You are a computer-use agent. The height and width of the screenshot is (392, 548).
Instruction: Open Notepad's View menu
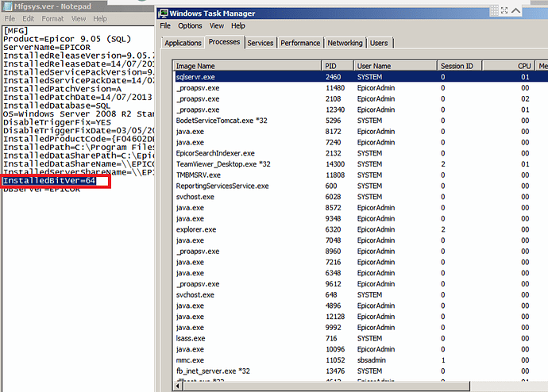[x=79, y=18]
